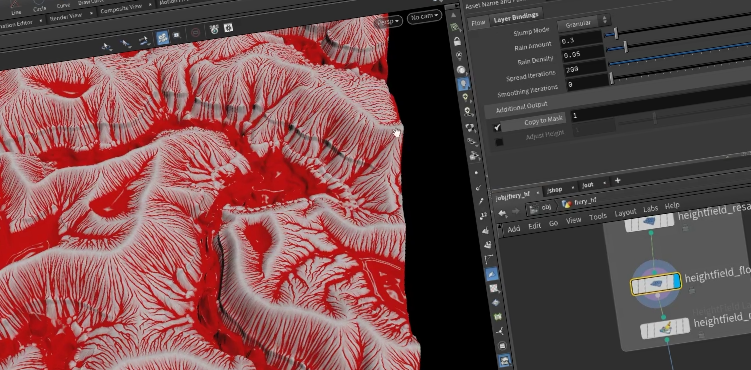Click the Smoothing Iterations slider handle
This screenshot has height=370, width=751.
coord(611,79)
